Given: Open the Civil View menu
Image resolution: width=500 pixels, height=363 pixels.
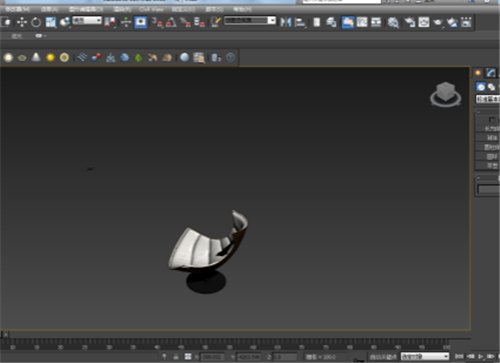Looking at the screenshot, I should pyautogui.click(x=151, y=9).
